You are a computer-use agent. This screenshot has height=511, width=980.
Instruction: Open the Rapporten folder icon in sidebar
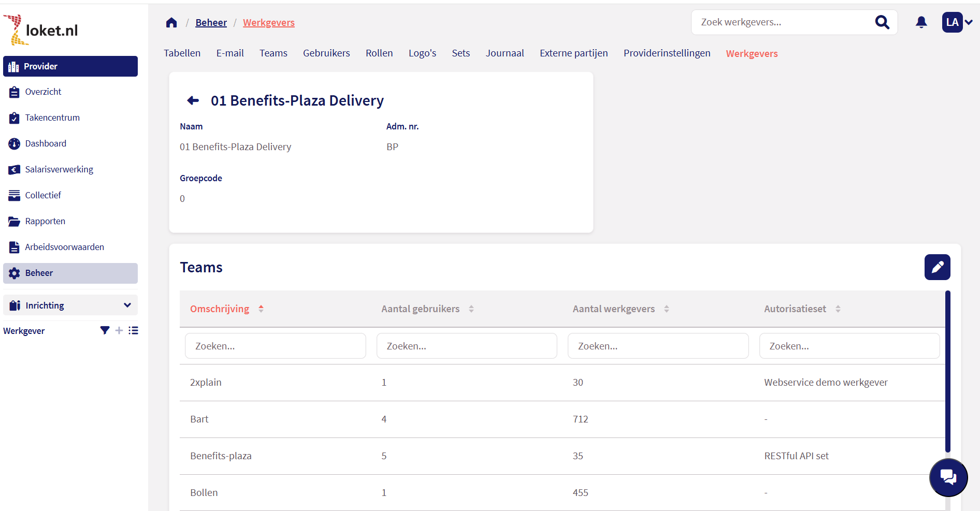pos(14,221)
